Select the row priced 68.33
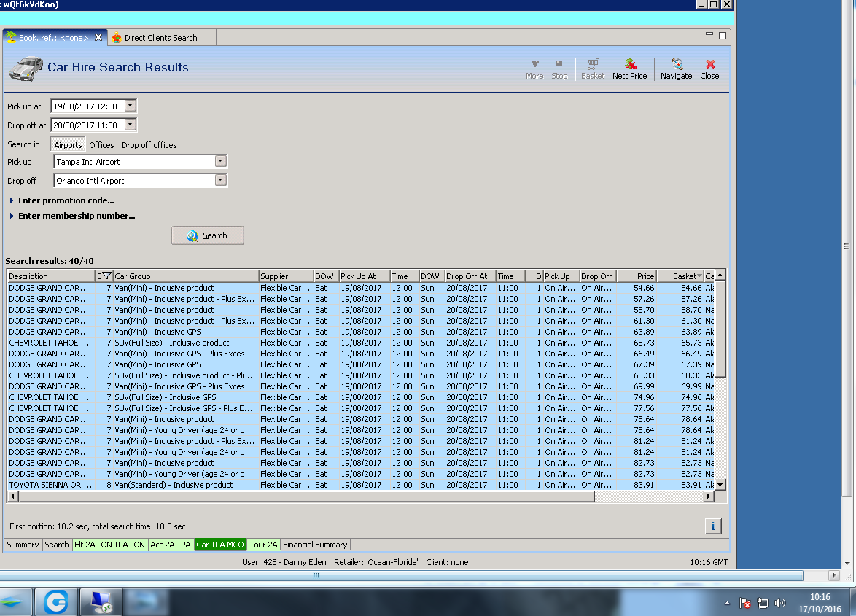This screenshot has height=616, width=856. pos(361,375)
